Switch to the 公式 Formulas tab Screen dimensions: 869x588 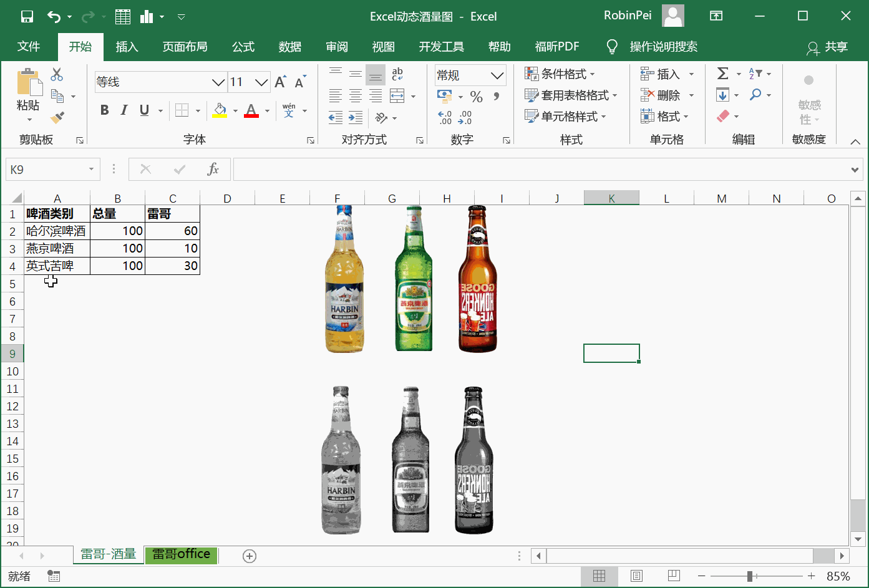tap(243, 47)
